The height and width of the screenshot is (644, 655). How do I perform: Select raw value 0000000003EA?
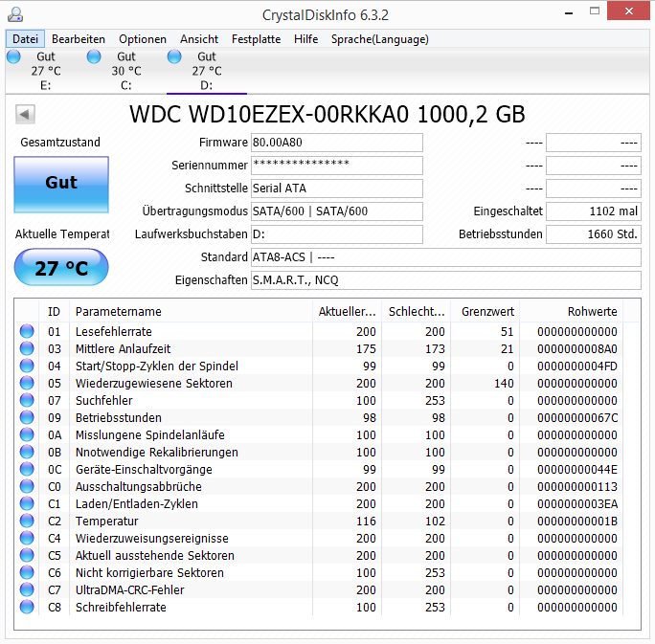pos(577,504)
